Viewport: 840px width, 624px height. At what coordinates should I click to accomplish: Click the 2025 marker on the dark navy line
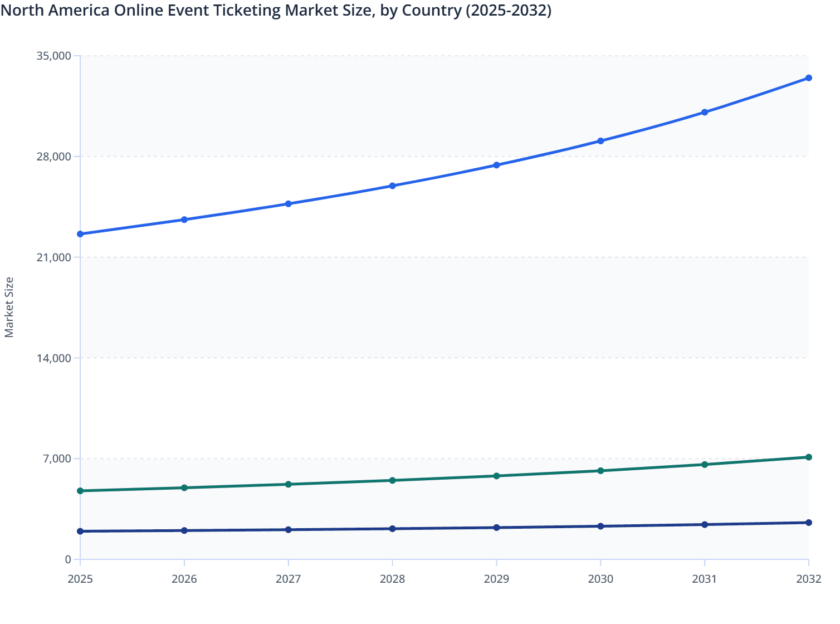[x=80, y=531]
